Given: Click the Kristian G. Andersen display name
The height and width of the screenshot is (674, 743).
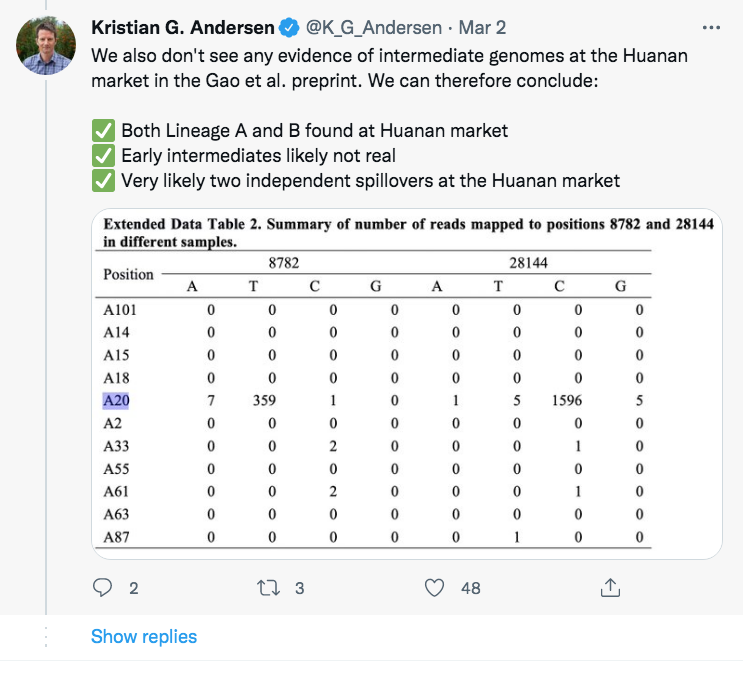Looking at the screenshot, I should coord(183,27).
